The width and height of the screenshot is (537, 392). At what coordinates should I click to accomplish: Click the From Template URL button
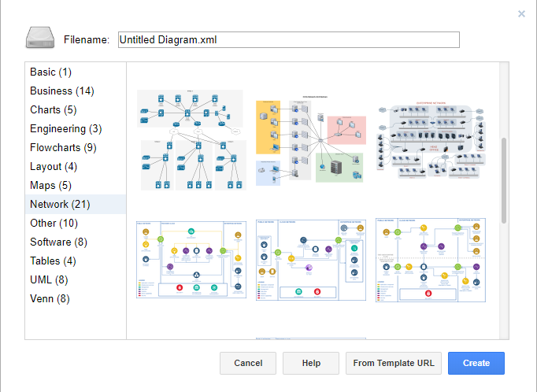coord(394,364)
